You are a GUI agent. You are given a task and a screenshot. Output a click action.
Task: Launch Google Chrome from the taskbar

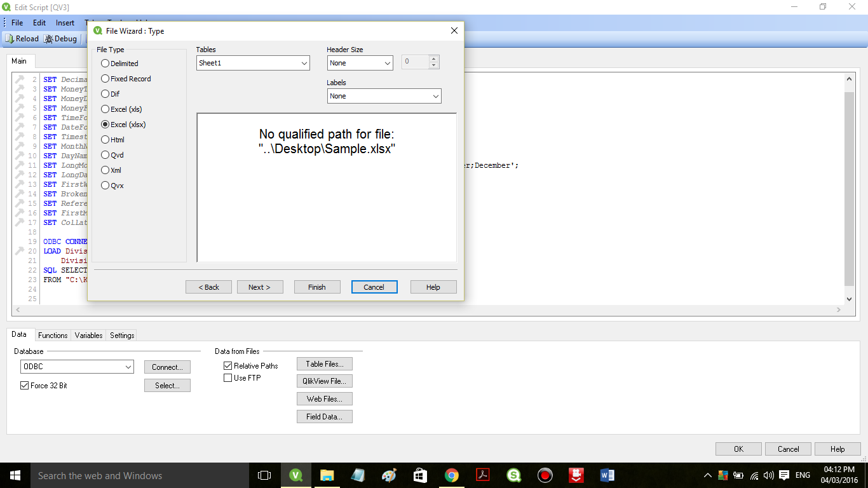coord(451,475)
